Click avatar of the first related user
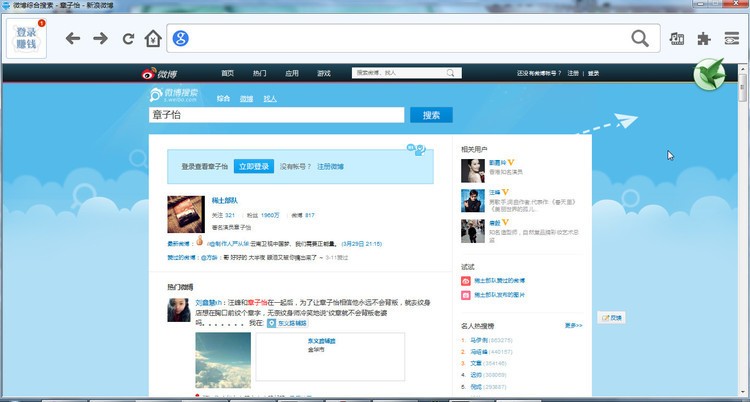Image resolution: width=750 pixels, height=402 pixels. coord(473,171)
